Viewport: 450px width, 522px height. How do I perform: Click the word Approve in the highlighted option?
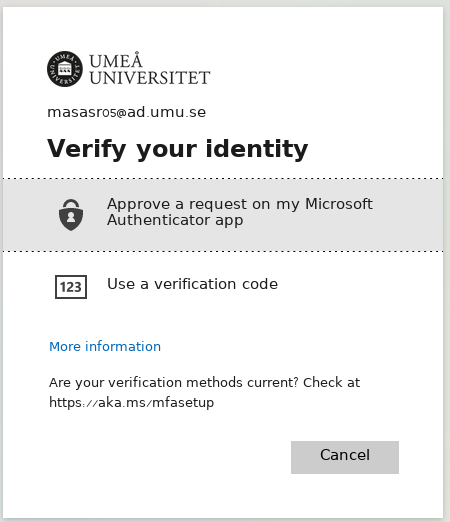click(x=139, y=204)
